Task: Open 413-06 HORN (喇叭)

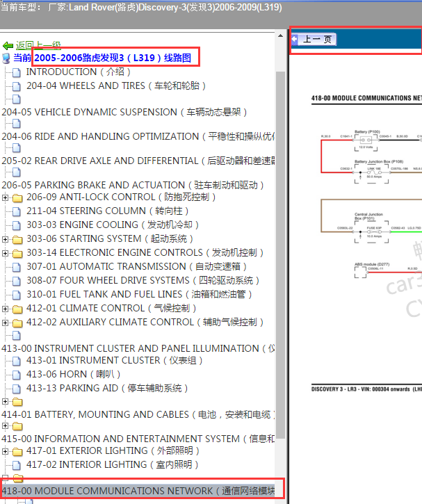Action: pos(73,374)
